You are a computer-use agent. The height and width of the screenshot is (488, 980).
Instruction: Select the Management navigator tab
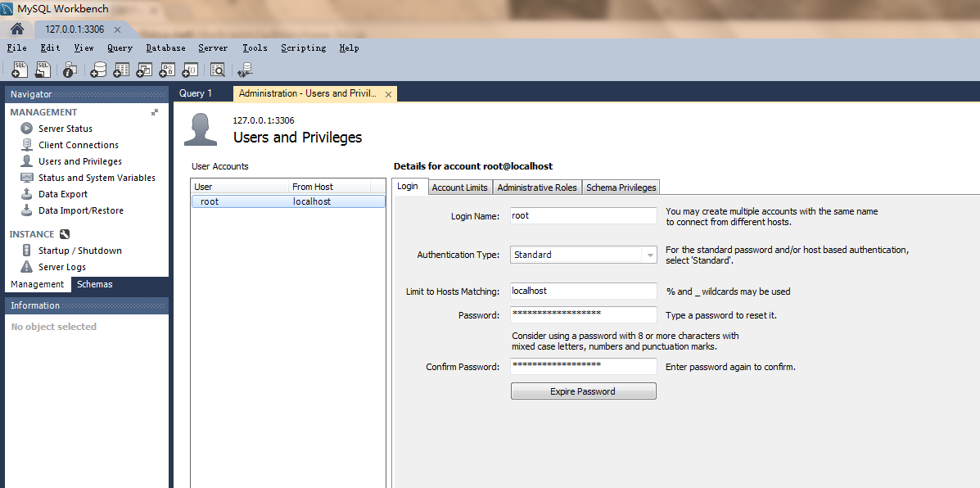click(x=38, y=284)
